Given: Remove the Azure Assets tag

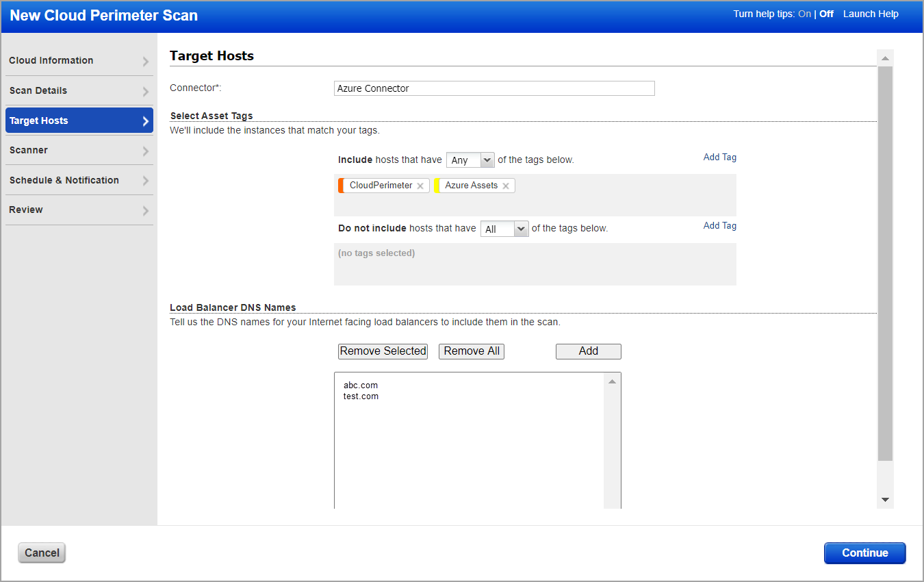Looking at the screenshot, I should [505, 185].
